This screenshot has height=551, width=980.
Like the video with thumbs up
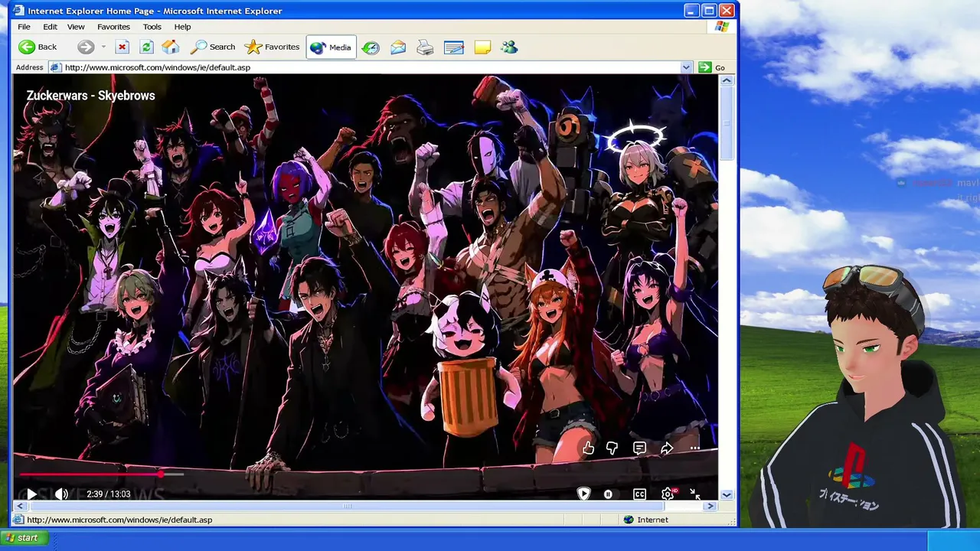tap(588, 448)
